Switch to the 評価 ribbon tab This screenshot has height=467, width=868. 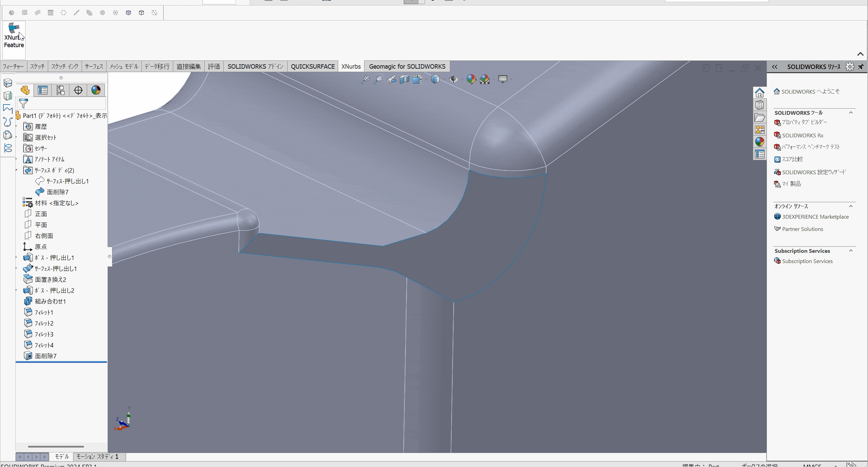click(214, 67)
